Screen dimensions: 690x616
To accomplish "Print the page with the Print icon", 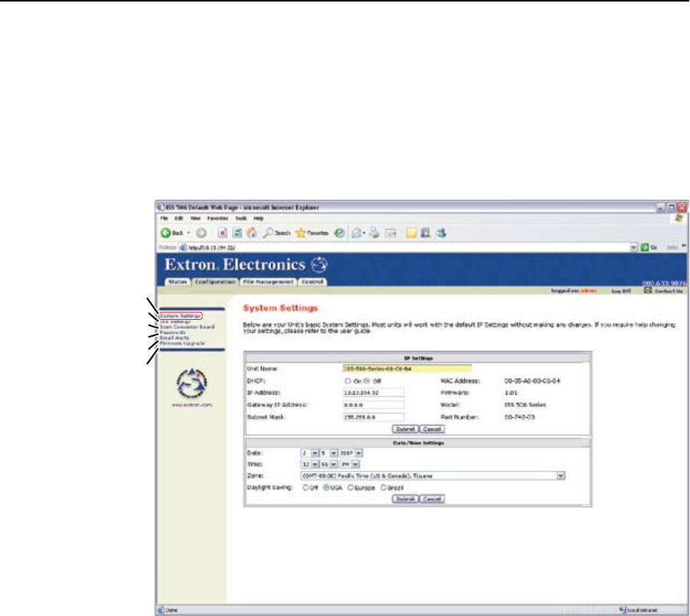I will pos(374,233).
